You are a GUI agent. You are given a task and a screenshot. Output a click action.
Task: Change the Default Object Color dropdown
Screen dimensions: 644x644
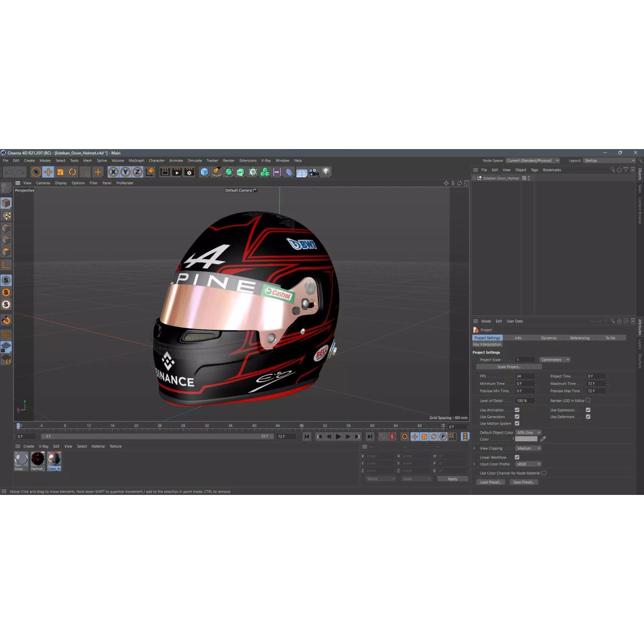529,432
